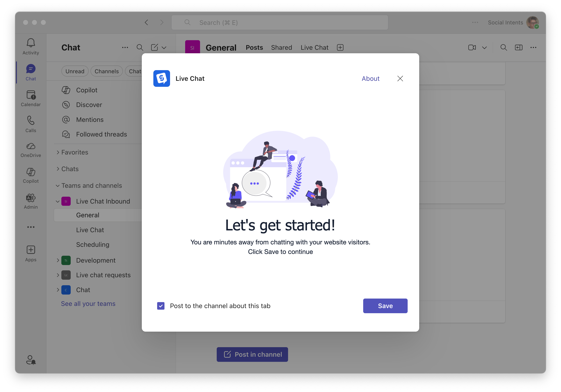561x392 pixels.
Task: Uncheck Post to the channel checkbox
Action: tap(161, 306)
